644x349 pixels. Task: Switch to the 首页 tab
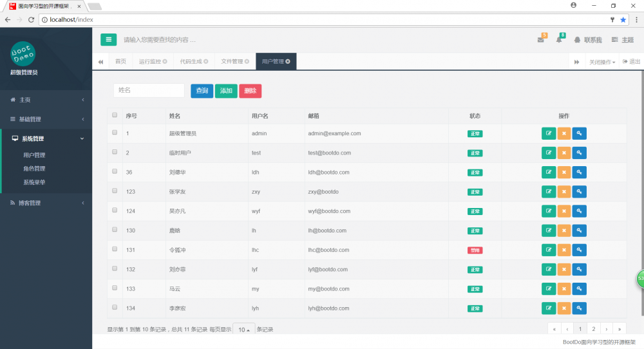(x=120, y=62)
